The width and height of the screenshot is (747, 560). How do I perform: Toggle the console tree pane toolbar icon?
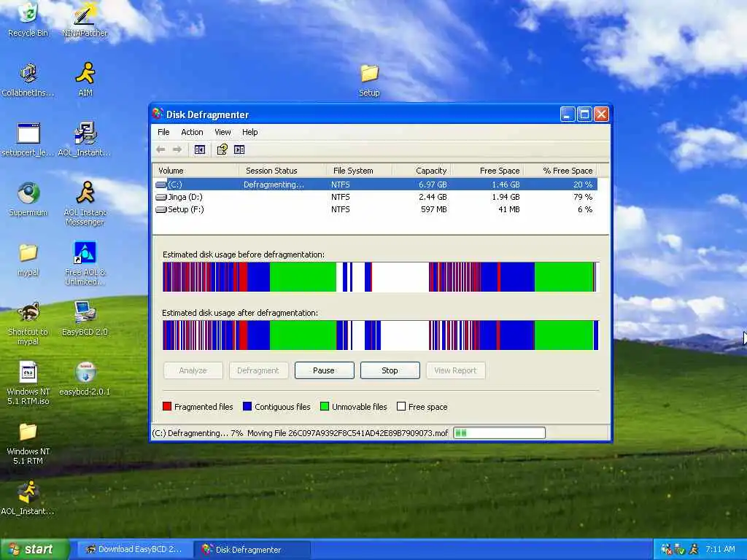200,149
